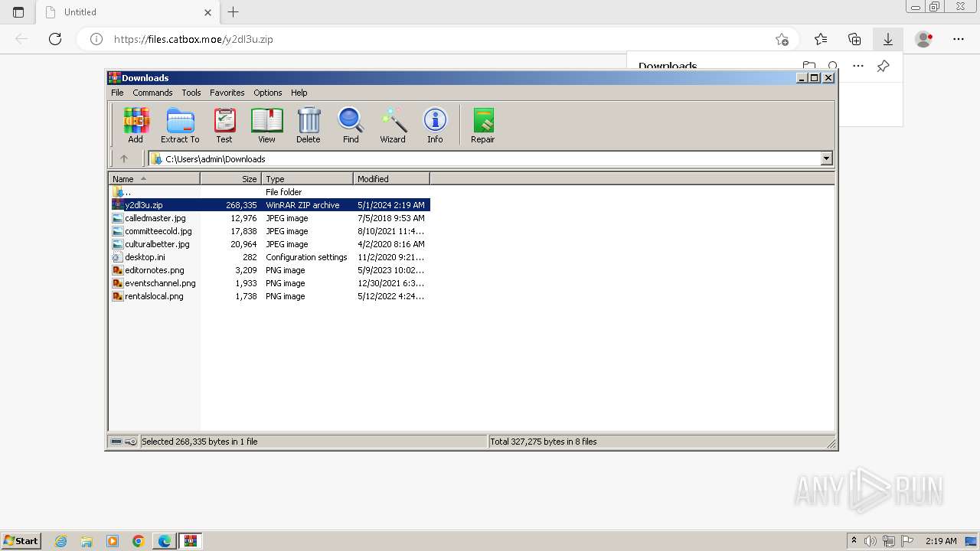Open browser Favorites star icon
Screen dimensions: 980x551
click(x=821, y=39)
